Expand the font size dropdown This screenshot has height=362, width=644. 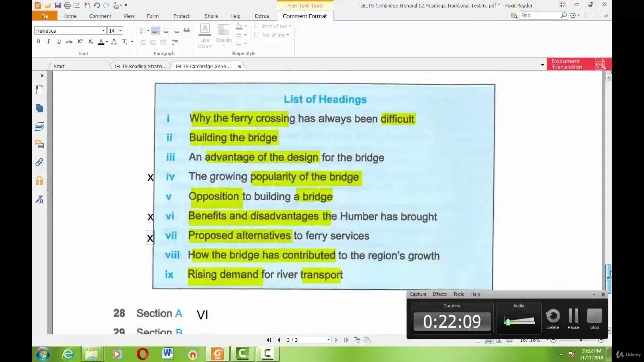tap(120, 30)
